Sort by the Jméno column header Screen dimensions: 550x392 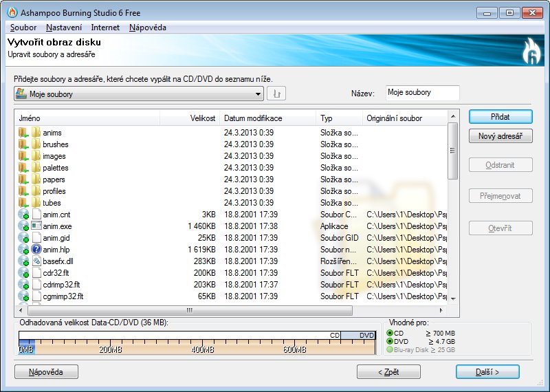88,118
